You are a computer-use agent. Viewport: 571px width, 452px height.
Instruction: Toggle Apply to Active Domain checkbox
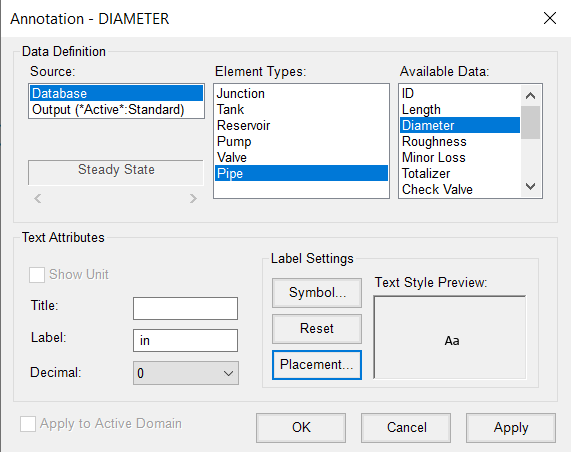[28, 424]
